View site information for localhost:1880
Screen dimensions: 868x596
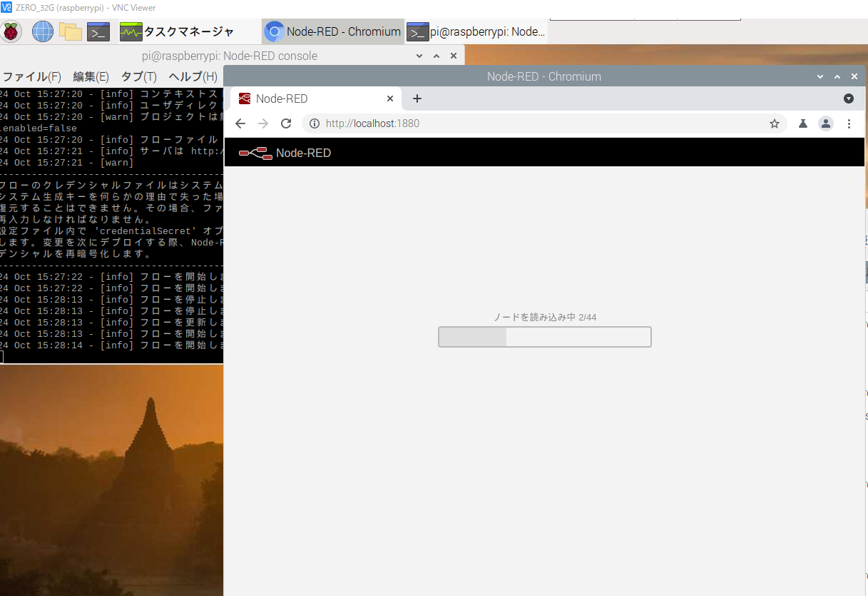(x=314, y=123)
